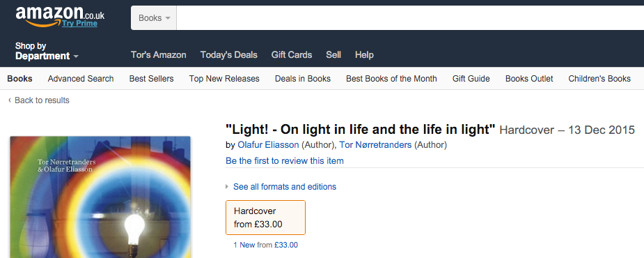Open Tor's Amazon page

point(159,54)
